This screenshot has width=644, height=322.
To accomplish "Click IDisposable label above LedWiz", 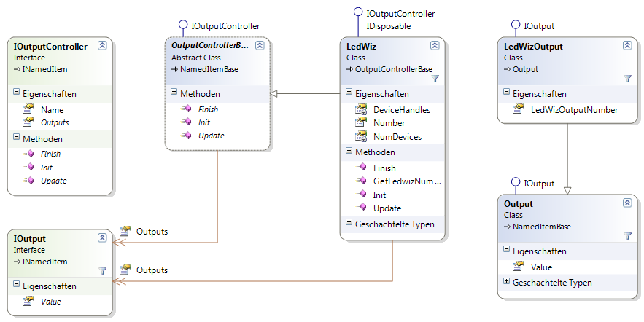I will click(x=389, y=25).
